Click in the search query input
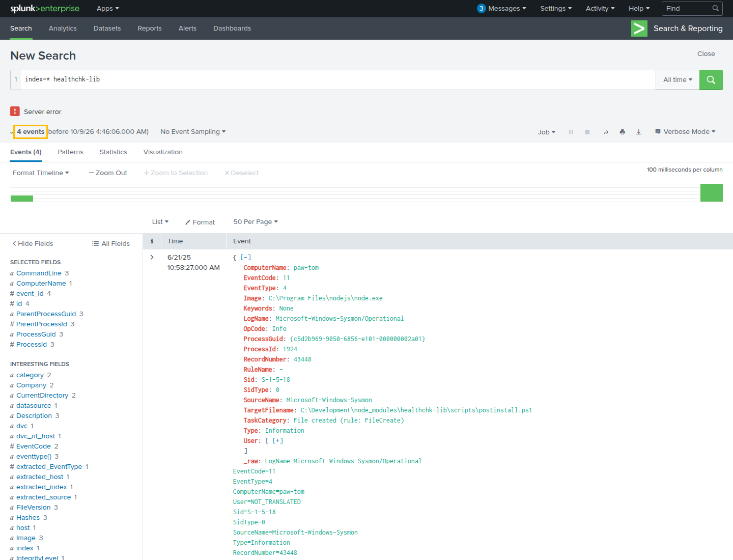This screenshot has width=733, height=560. tap(338, 80)
